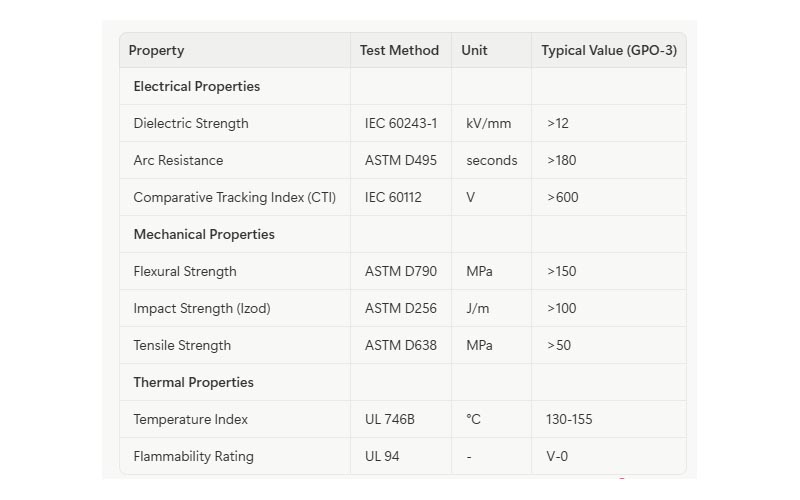Select the IEC 60243-1 test method cell
The width and height of the screenshot is (800, 500).
(401, 124)
